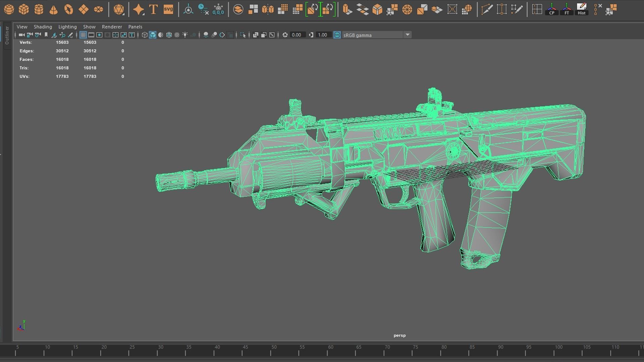
Task: Open the Lighting menu
Action: click(67, 27)
